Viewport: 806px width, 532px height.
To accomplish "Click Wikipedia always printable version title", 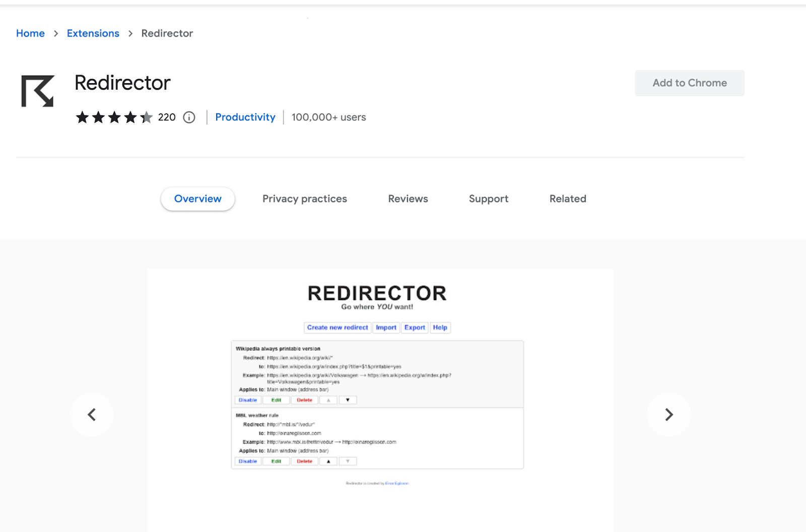I will coord(278,349).
